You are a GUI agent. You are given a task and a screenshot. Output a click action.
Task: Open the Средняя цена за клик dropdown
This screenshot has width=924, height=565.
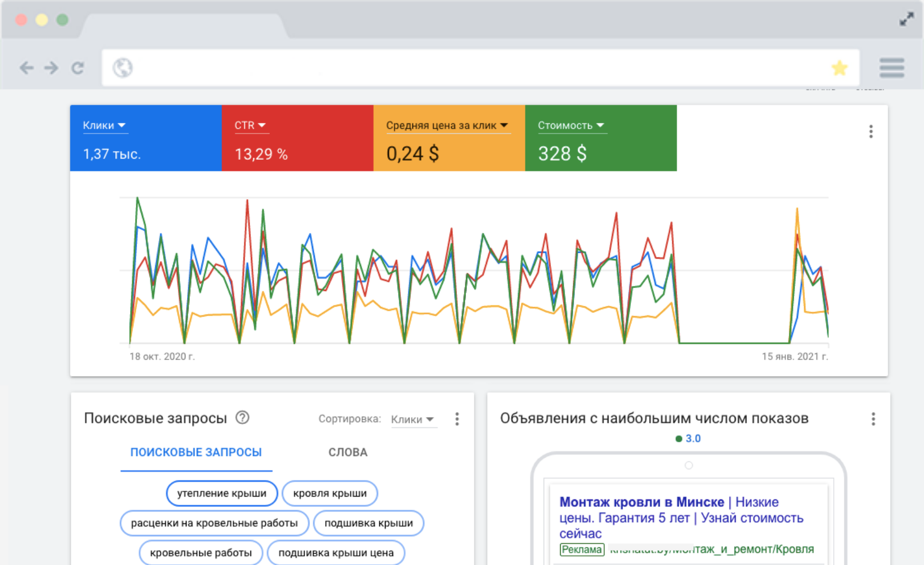[447, 126]
